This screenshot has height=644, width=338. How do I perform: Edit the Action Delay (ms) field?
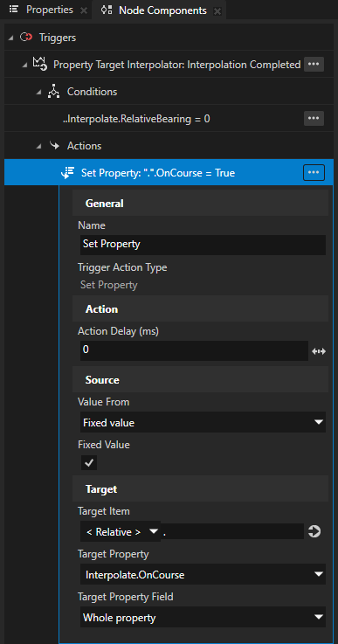tap(194, 350)
